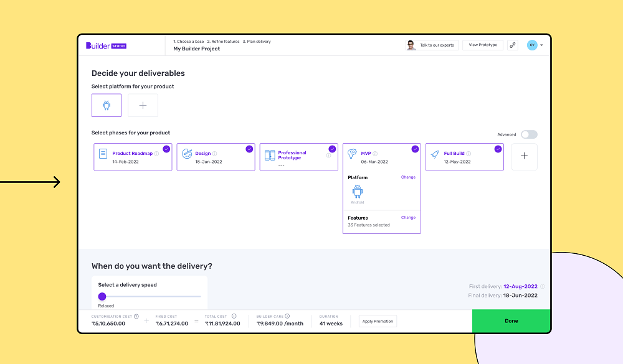Uncheck the MVP phase
This screenshot has width=623, height=364.
(x=415, y=149)
